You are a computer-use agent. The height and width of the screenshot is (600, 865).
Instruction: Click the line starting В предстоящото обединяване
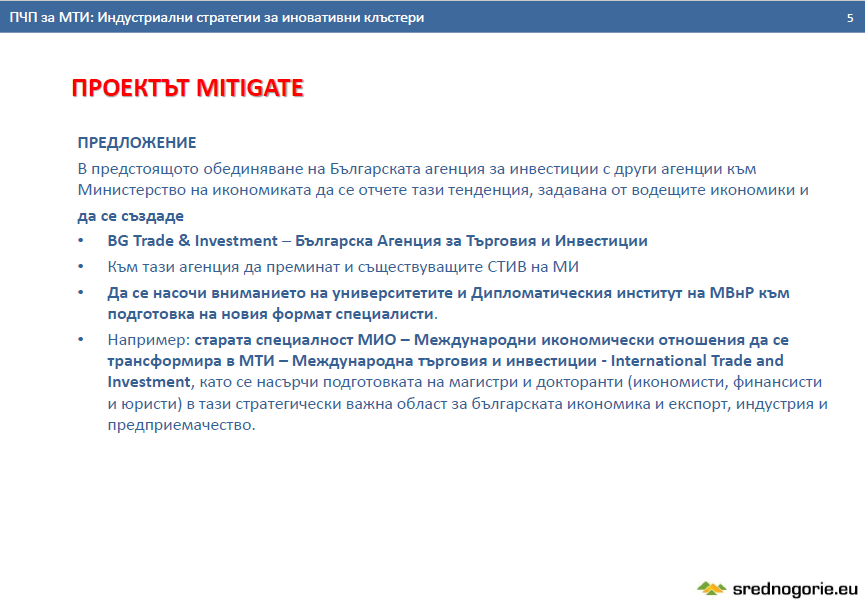pos(417,169)
